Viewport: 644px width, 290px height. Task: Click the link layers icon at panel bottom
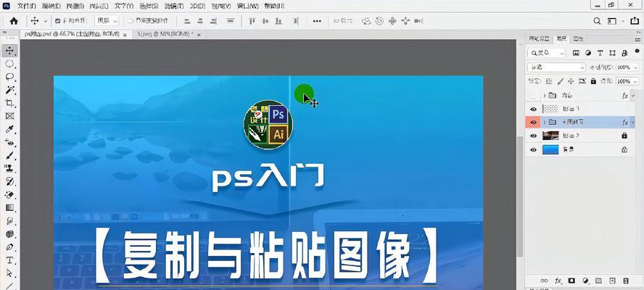click(544, 281)
